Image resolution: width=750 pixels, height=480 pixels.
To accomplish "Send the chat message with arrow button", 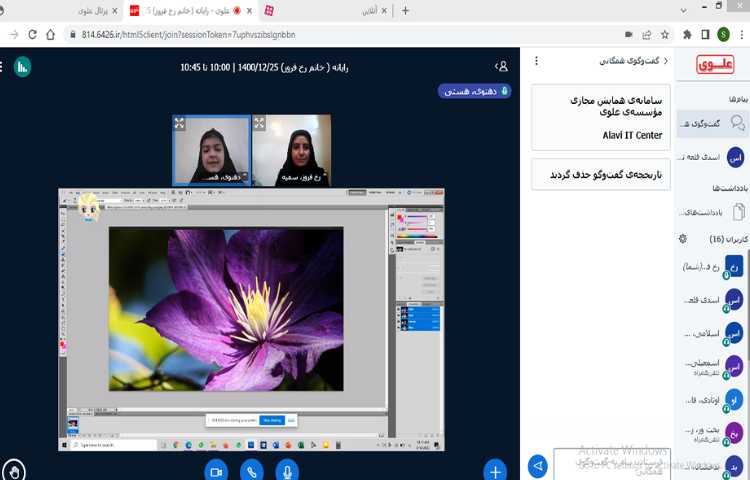I will 538,466.
